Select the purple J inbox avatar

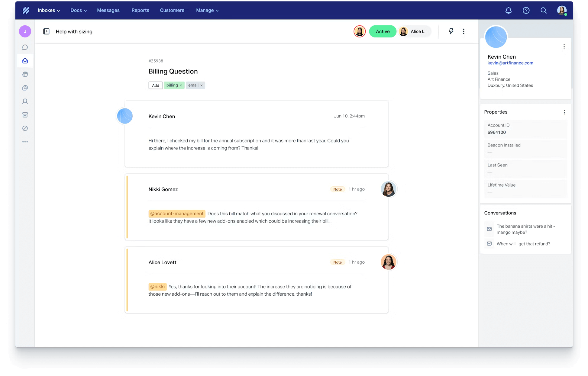25,31
